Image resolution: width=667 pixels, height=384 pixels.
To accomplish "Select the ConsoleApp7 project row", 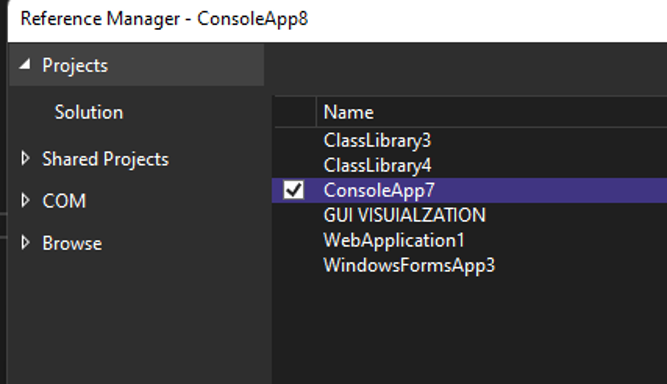I will [x=470, y=191].
